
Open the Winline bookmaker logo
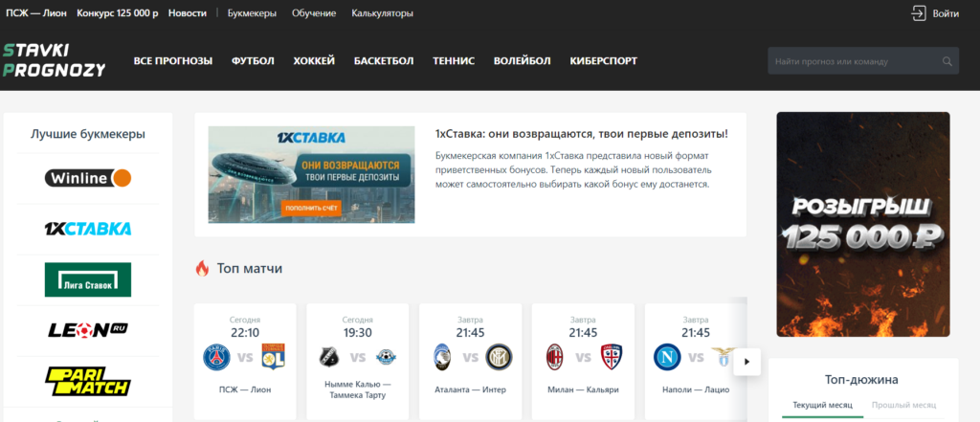88,178
